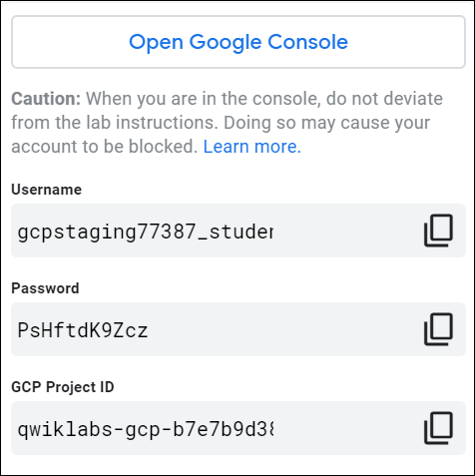Copy the Username with its copy icon
475x476 pixels.
[438, 231]
